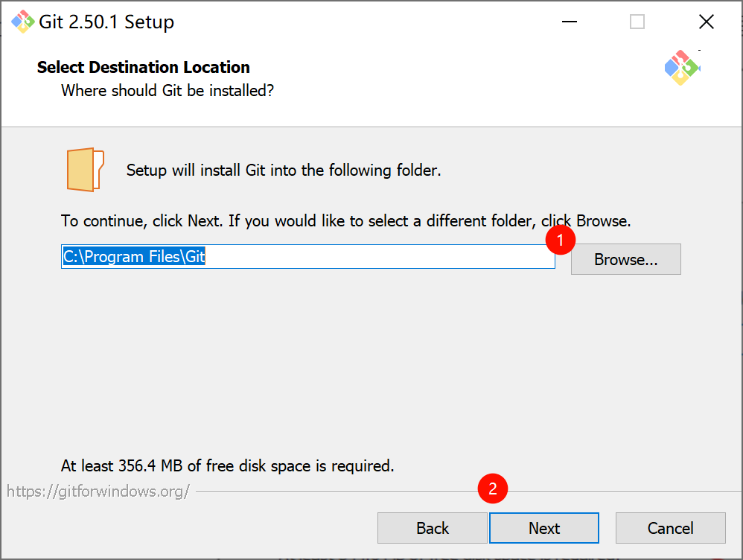The height and width of the screenshot is (560, 743).
Task: Click the disabled maximize window icon
Action: point(637,22)
